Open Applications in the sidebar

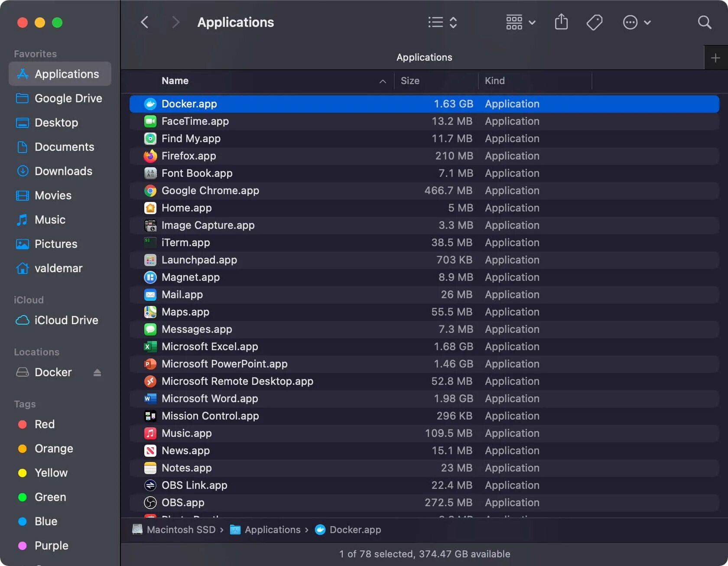(60, 74)
